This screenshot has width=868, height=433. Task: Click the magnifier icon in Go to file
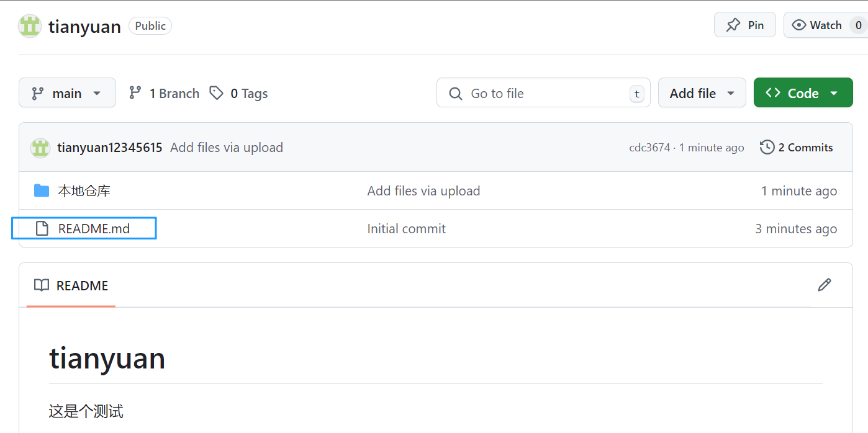point(456,94)
